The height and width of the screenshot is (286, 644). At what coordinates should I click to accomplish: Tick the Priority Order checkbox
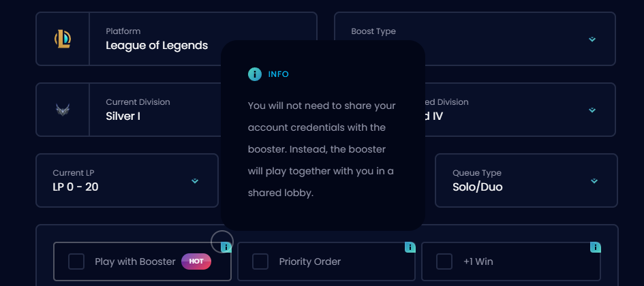(x=260, y=261)
